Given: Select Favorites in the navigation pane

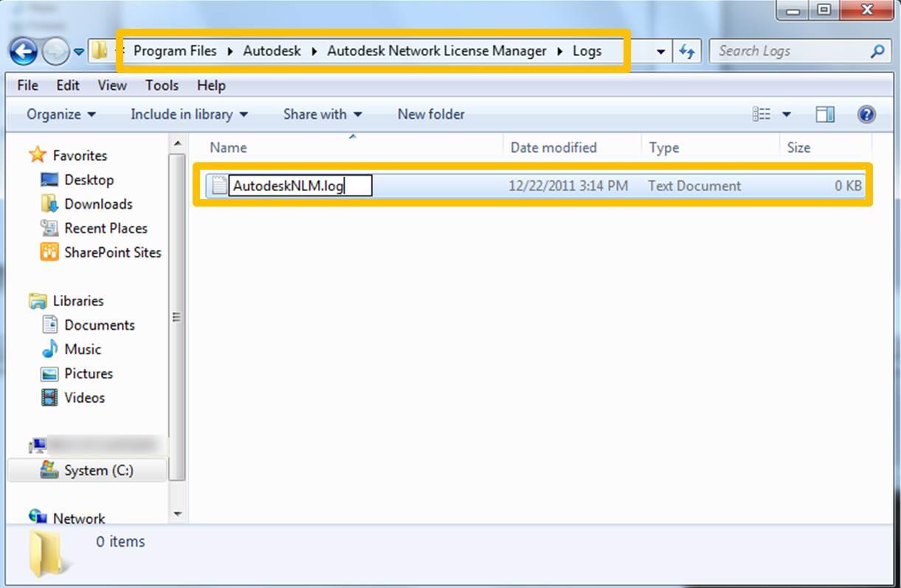Looking at the screenshot, I should click(x=80, y=156).
